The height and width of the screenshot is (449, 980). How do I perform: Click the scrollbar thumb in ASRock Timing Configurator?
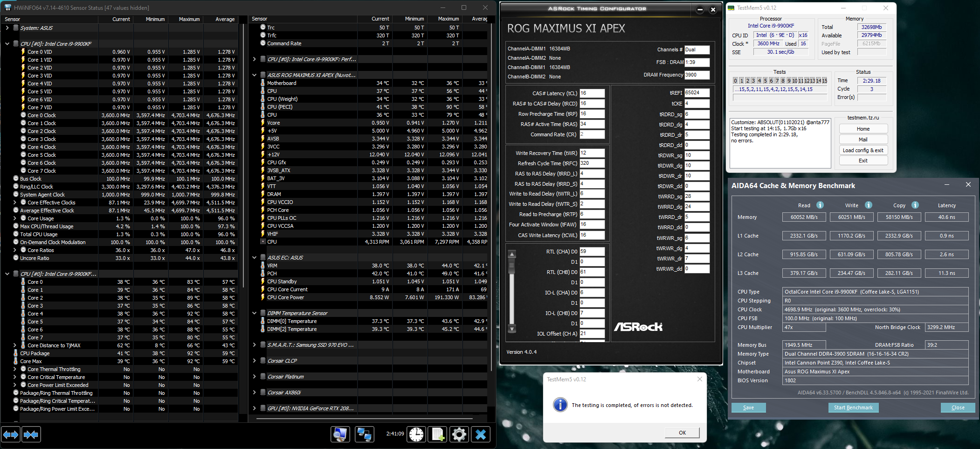coord(512,266)
